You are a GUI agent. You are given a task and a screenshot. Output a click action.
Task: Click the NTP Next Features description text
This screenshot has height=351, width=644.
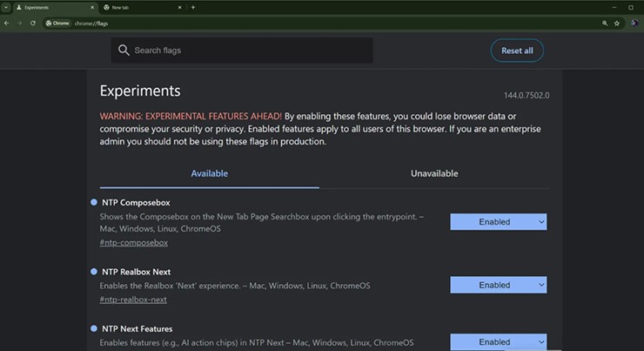pyautogui.click(x=257, y=342)
